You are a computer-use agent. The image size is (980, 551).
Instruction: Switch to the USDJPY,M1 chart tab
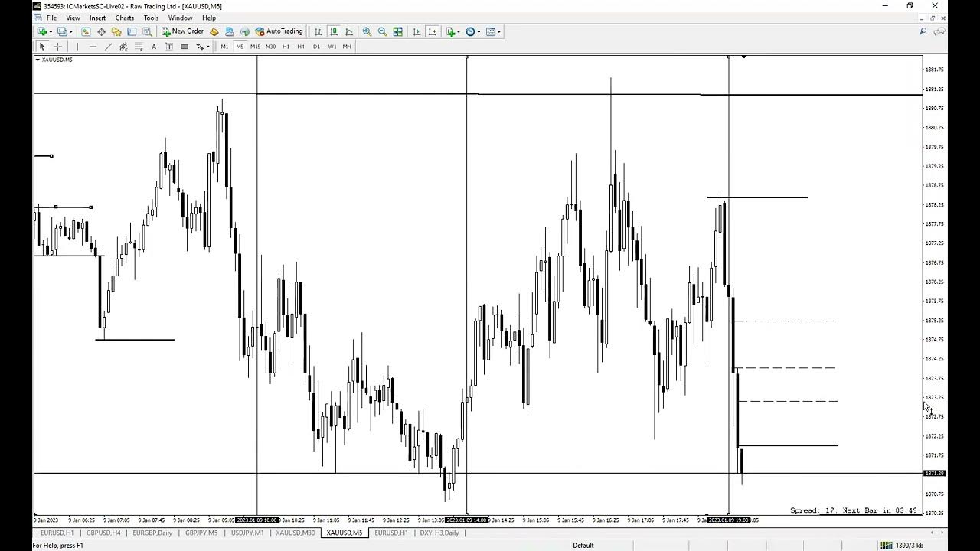coord(247,533)
